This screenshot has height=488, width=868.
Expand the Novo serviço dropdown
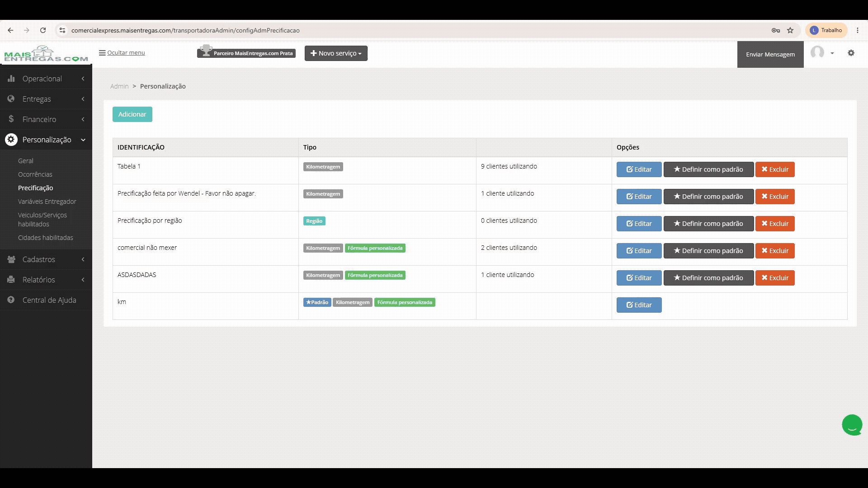[336, 53]
